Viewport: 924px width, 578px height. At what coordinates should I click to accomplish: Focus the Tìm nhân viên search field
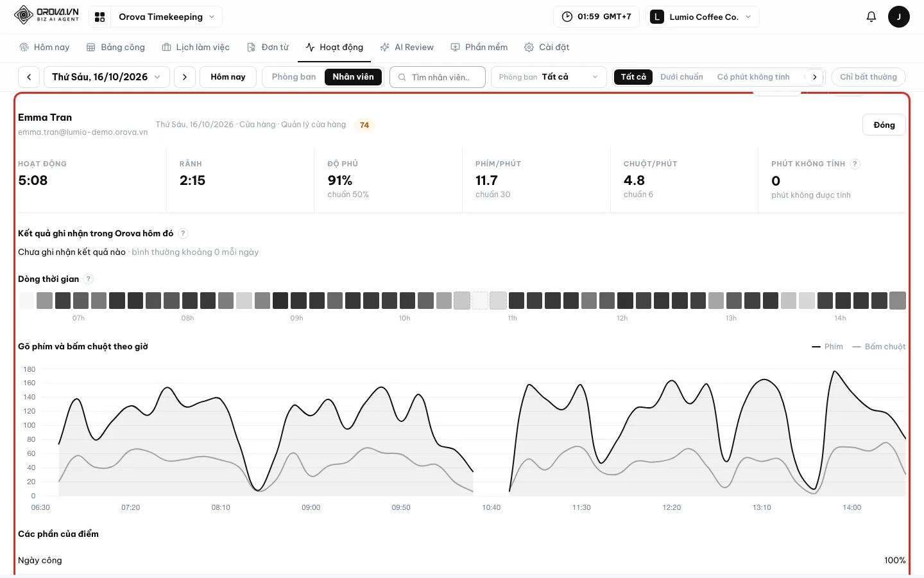point(438,77)
